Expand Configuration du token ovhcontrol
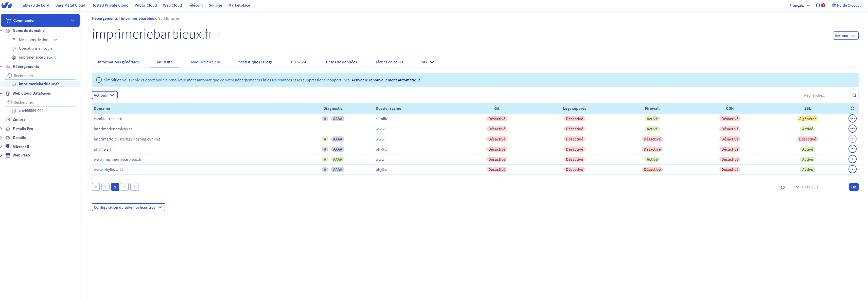The image size is (868, 300). 128,207
